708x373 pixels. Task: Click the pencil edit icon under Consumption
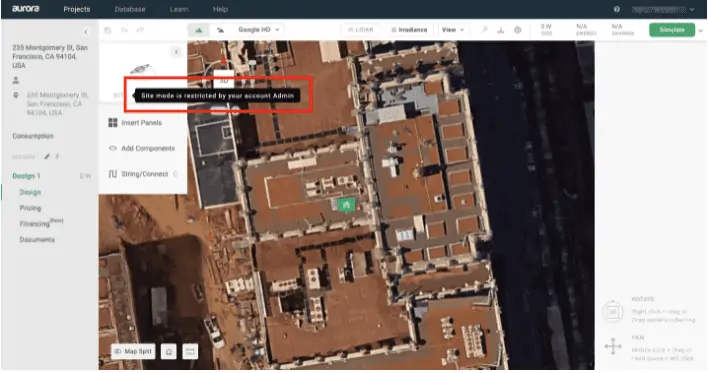[x=47, y=157]
